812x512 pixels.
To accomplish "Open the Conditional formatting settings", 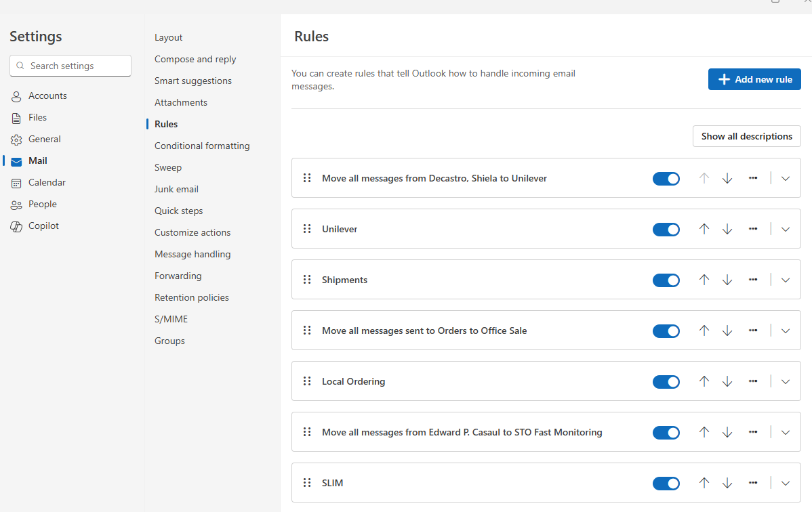I will point(202,146).
